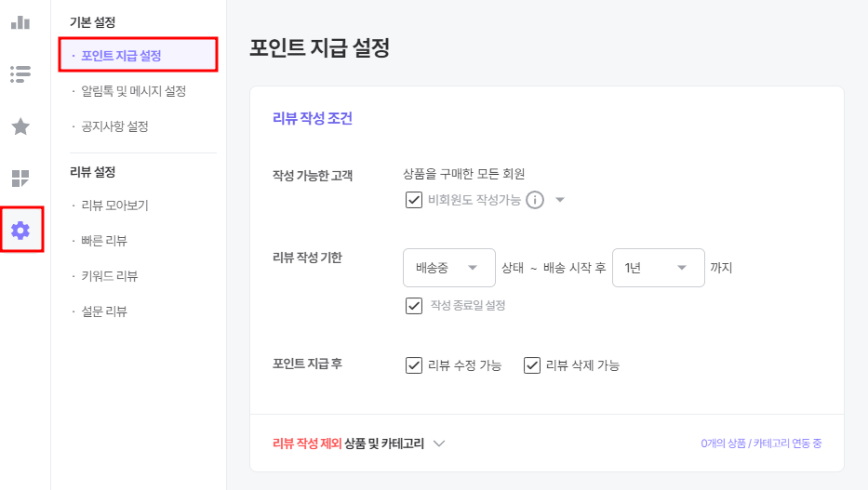Open the settings gear sidebar icon
The width and height of the screenshot is (868, 490).
click(20, 230)
